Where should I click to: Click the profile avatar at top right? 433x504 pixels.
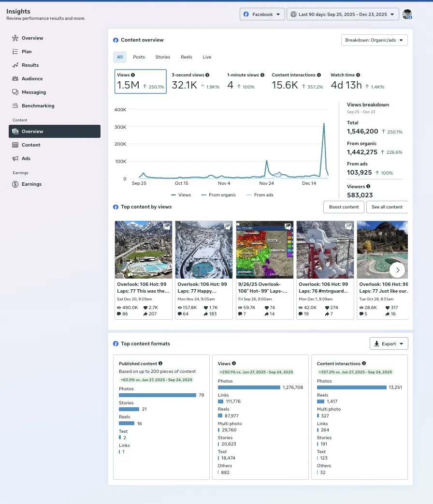(407, 15)
